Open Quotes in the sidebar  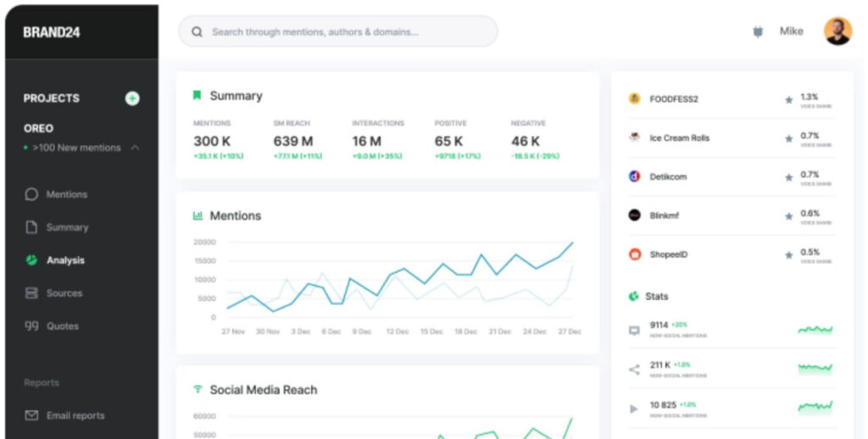(62, 326)
